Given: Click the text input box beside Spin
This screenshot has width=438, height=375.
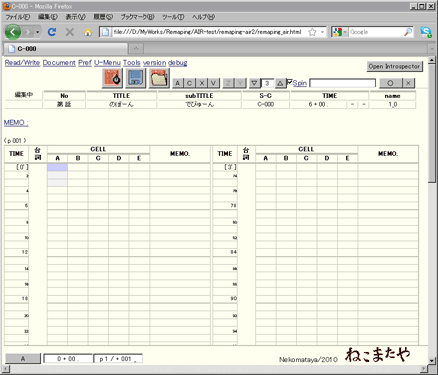Looking at the screenshot, I should [343, 83].
